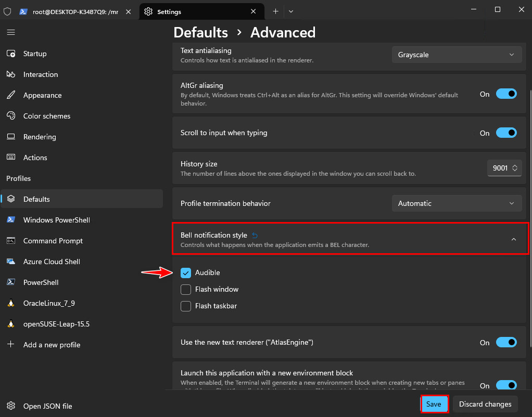Click the shield icon in the title bar
The width and height of the screenshot is (532, 417).
7,11
